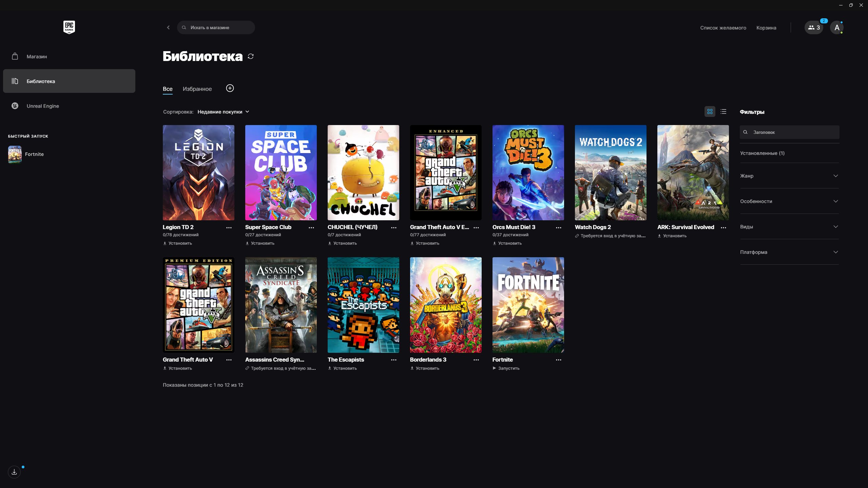868x488 pixels.
Task: Expand the Виды filter
Action: click(x=789, y=227)
